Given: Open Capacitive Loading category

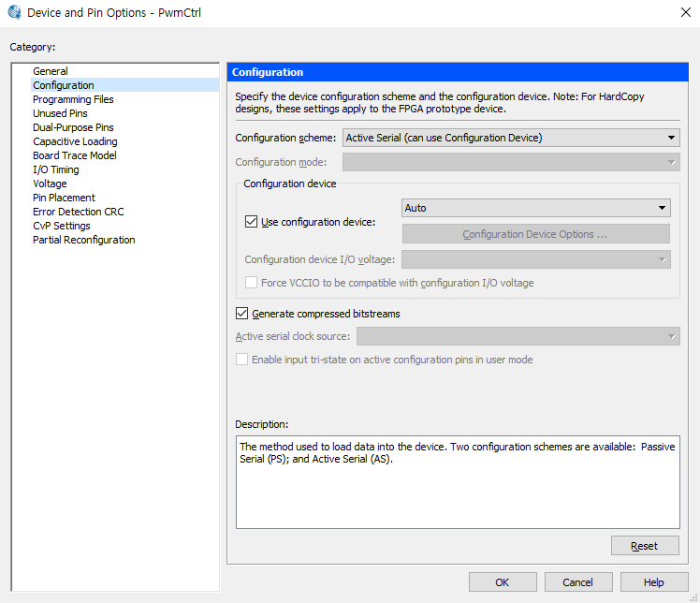Looking at the screenshot, I should click(x=75, y=141).
